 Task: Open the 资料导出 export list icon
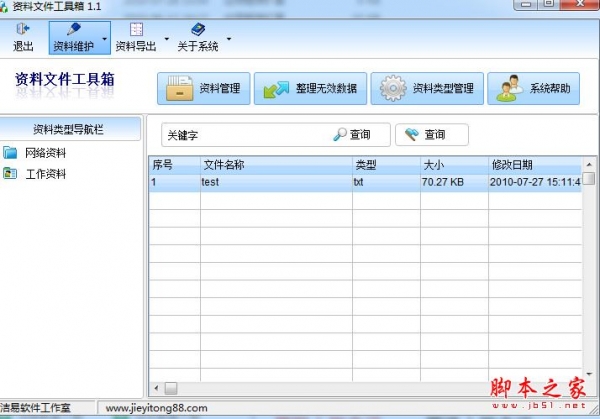136,29
